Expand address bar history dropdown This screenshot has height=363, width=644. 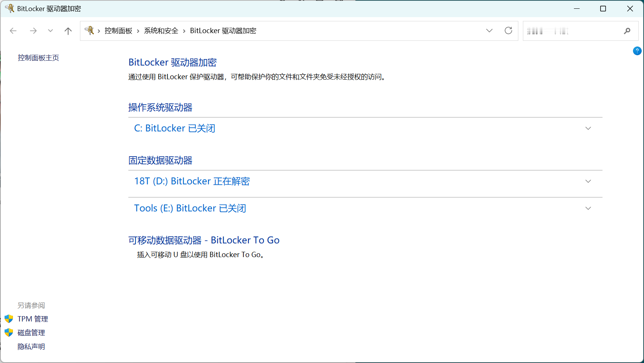click(x=489, y=30)
